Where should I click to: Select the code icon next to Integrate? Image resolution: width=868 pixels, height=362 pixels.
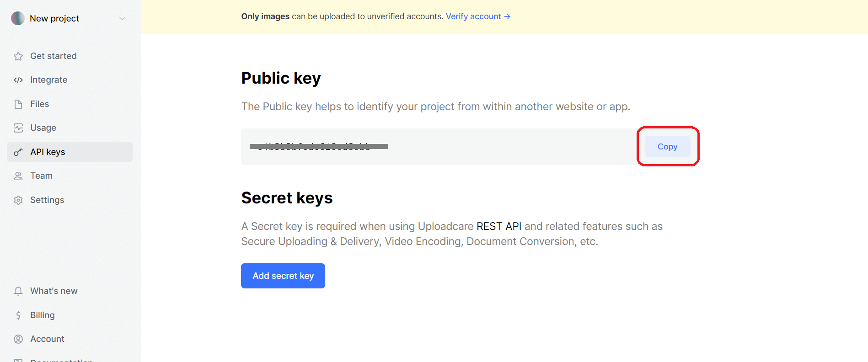coord(18,80)
